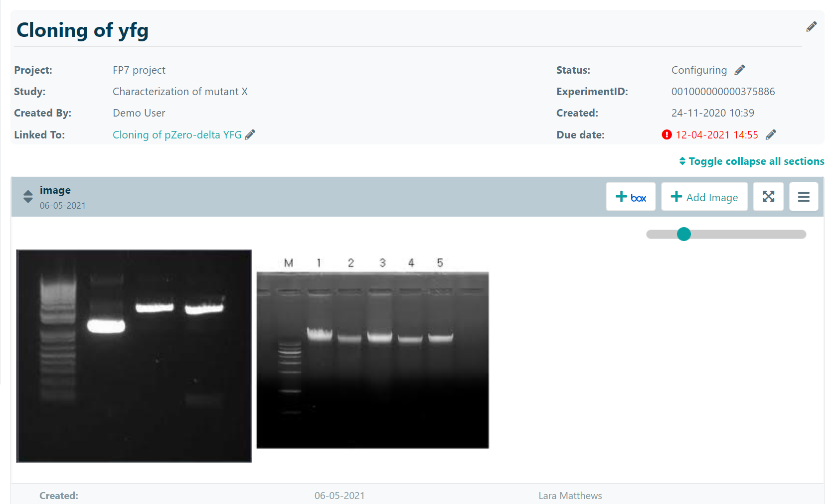
Task: Click the 'Demo User' creator name
Action: coord(139,113)
